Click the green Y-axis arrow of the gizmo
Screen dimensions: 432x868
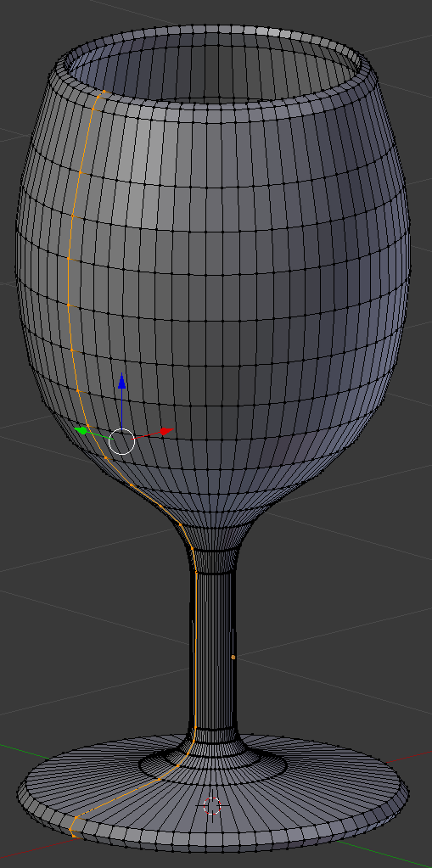81,429
